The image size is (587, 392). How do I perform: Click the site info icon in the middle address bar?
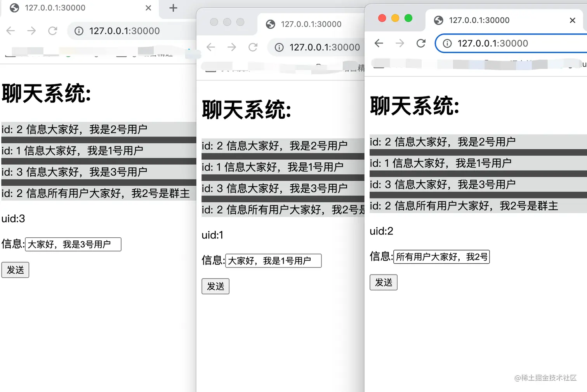pos(279,47)
